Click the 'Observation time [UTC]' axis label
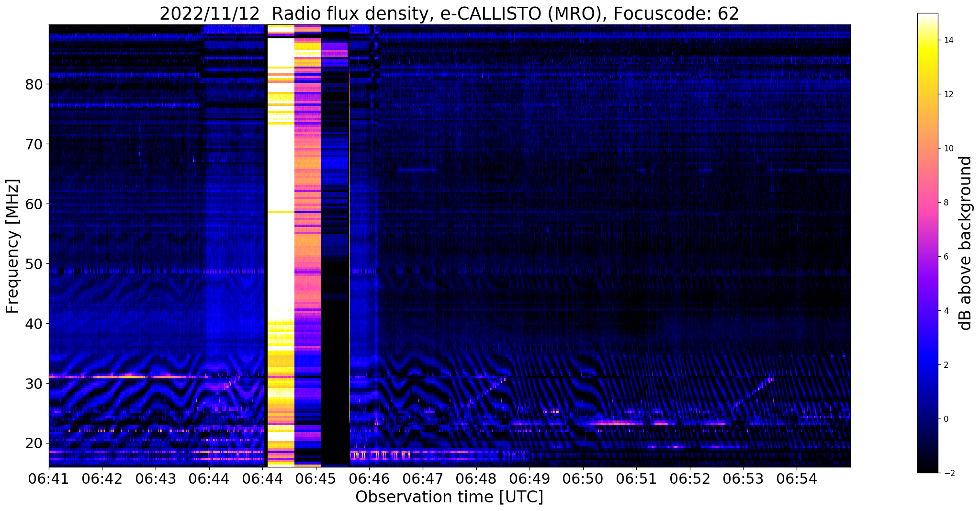Image resolution: width=980 pixels, height=511 pixels. 449,497
